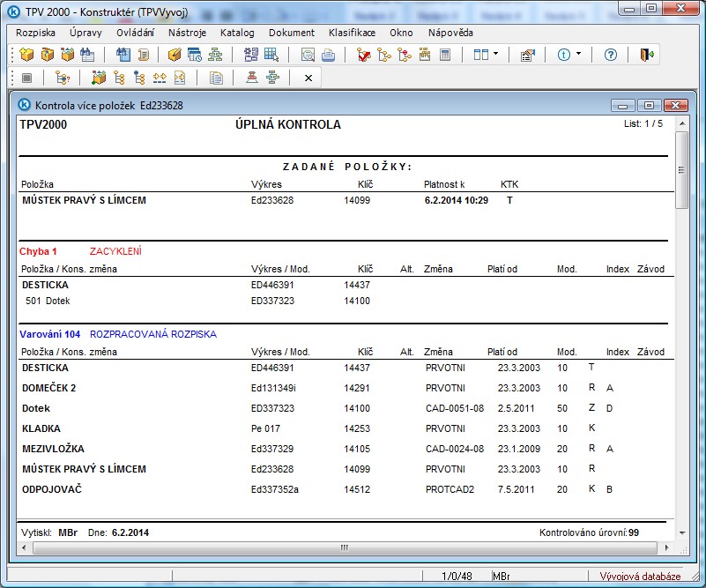Image resolution: width=706 pixels, height=588 pixels.
Task: Open the print preview magnifier icon
Action: pos(308,55)
